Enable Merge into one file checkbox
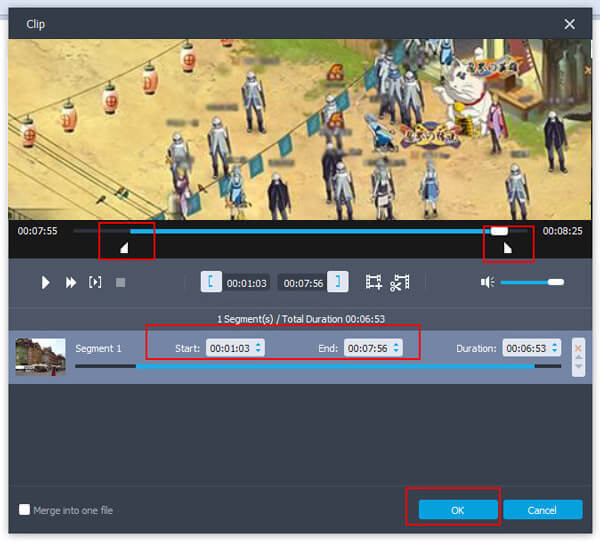This screenshot has width=600, height=542. (24, 509)
